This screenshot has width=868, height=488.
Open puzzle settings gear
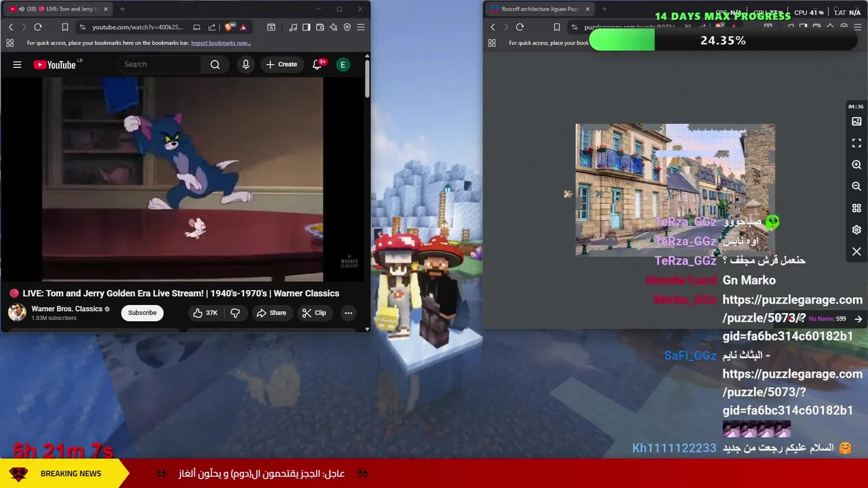click(x=856, y=230)
